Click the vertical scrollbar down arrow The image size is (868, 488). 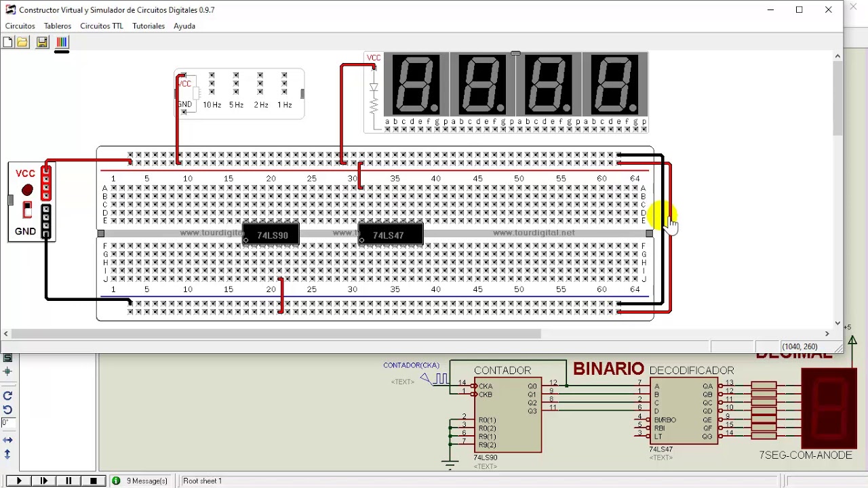(x=837, y=323)
